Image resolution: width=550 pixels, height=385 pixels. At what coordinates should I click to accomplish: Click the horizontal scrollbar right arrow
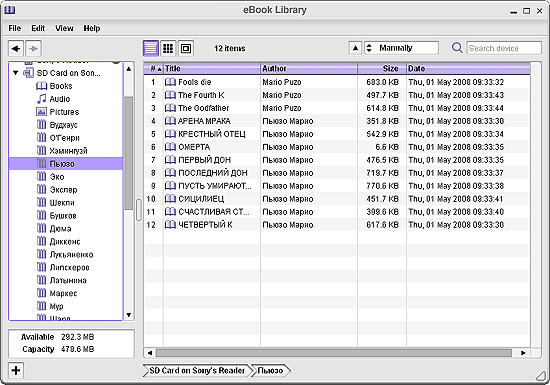[523, 353]
